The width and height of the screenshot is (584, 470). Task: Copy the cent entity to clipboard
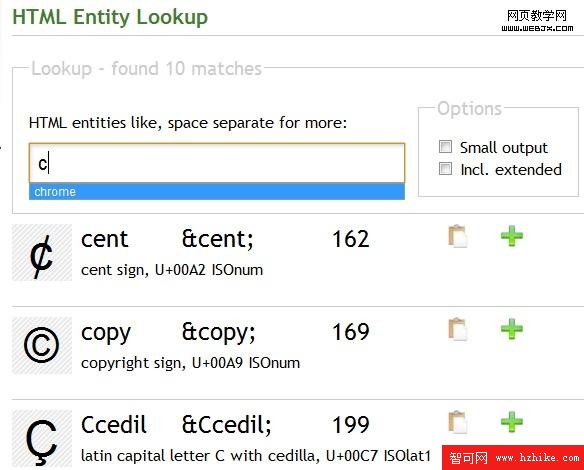458,236
